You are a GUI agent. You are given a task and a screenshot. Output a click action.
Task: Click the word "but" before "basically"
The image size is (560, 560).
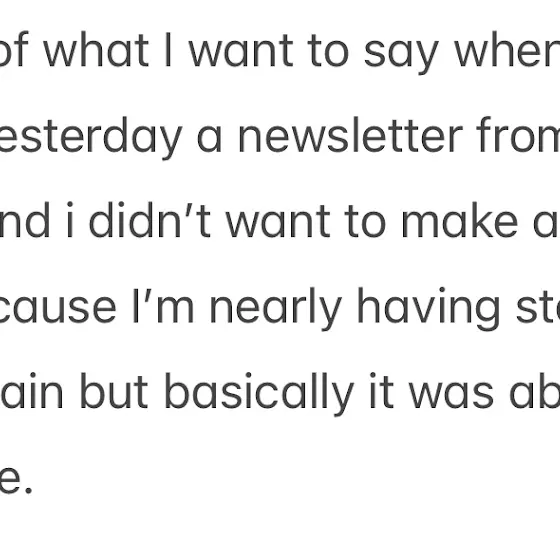click(x=114, y=391)
